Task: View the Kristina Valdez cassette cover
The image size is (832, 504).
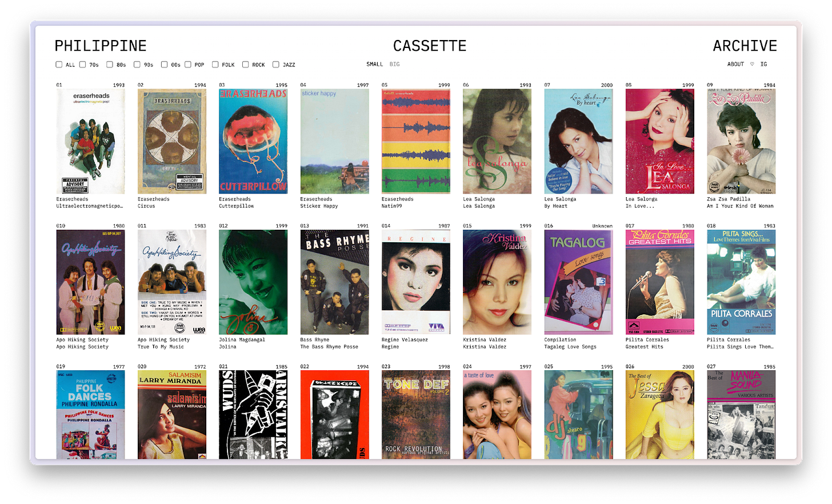Action: click(x=497, y=282)
